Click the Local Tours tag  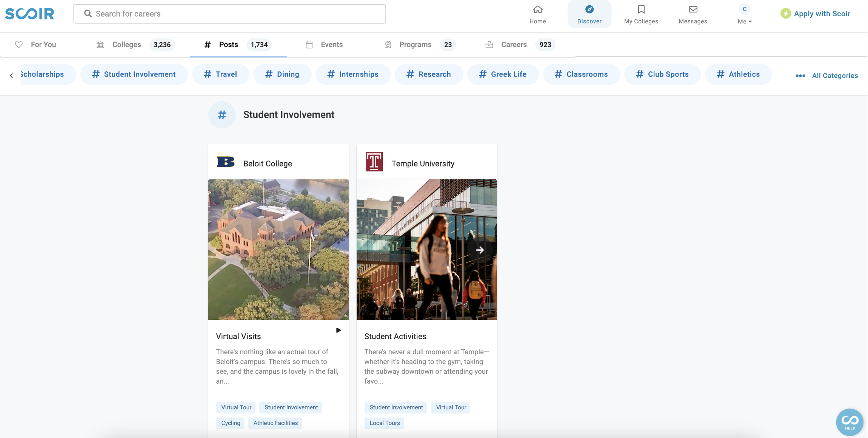coord(385,423)
